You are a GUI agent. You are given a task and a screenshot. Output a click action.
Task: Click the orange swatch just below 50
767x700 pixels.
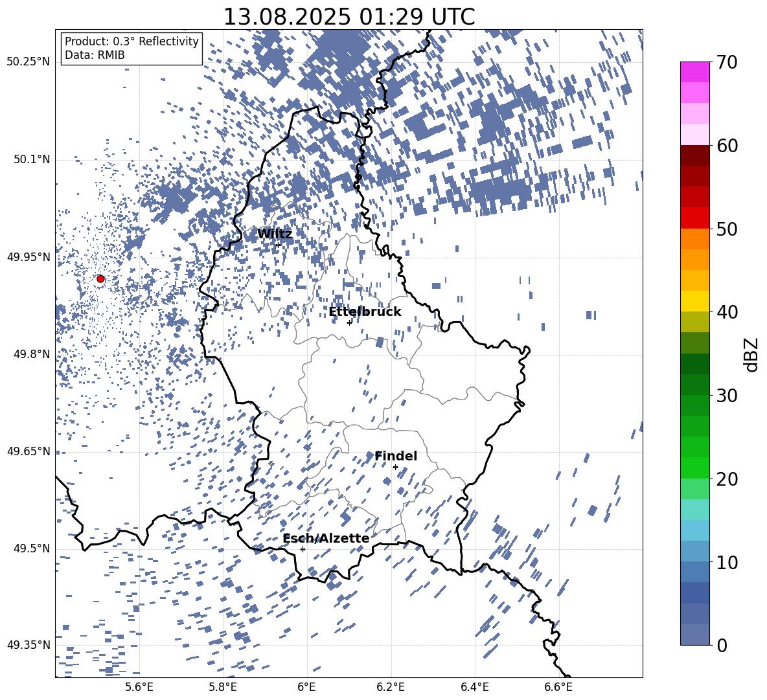[695, 239]
